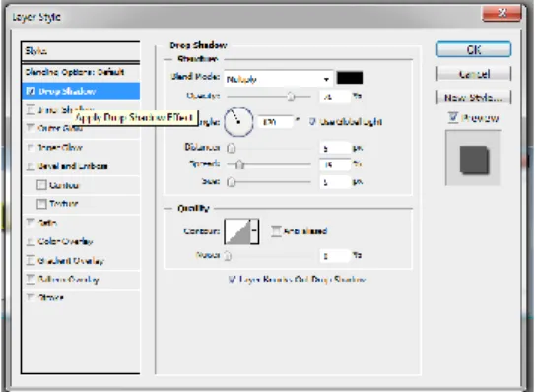The width and height of the screenshot is (535, 392).
Task: Select the Gradient Overlay row label
Action: coord(71,261)
